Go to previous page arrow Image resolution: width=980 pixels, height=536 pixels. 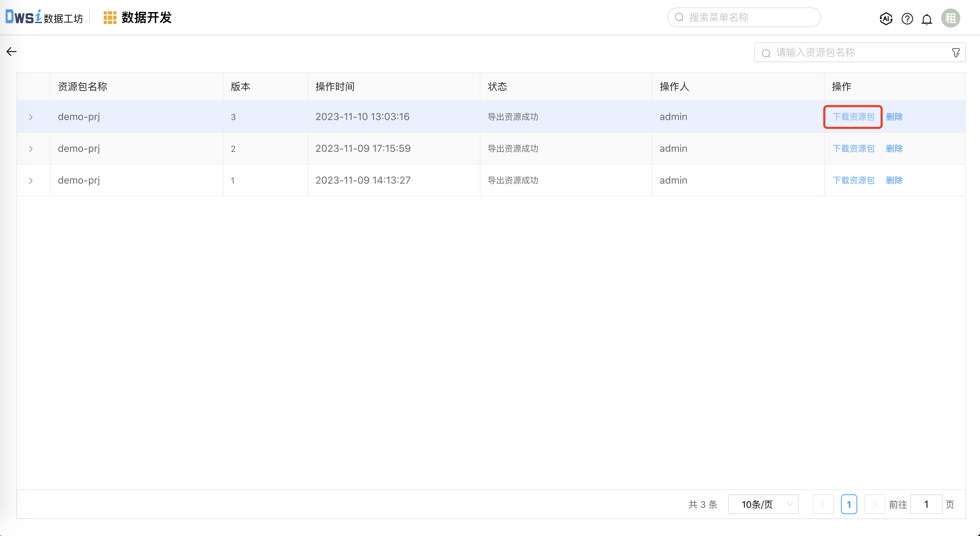tap(823, 504)
